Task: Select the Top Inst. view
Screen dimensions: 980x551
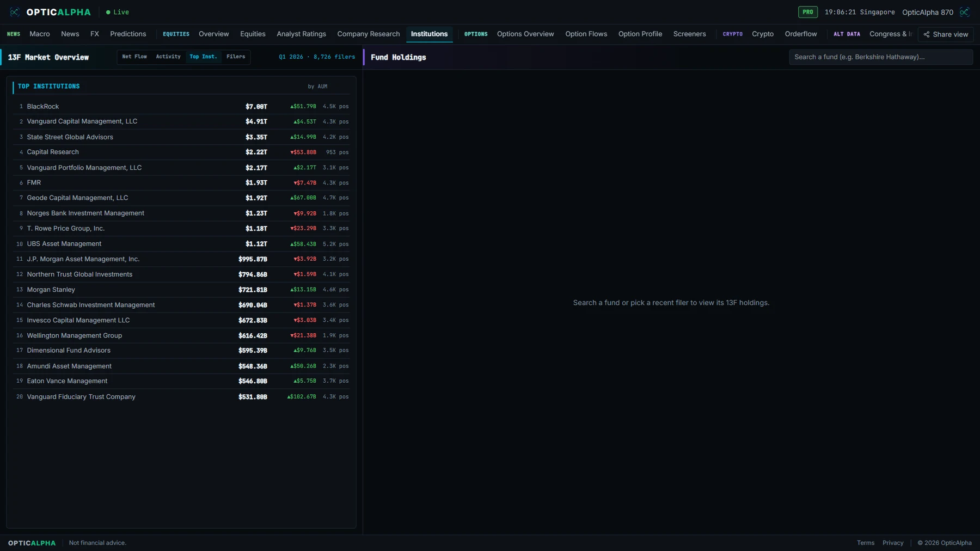Action: pos(203,57)
